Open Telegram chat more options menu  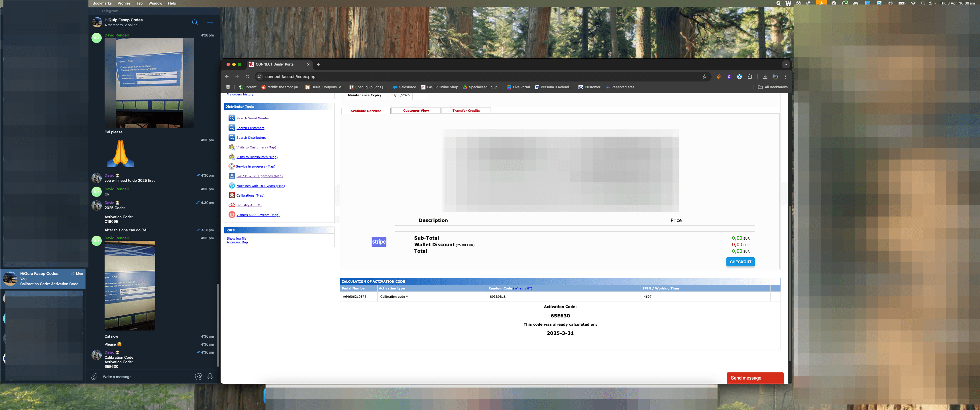pos(210,23)
